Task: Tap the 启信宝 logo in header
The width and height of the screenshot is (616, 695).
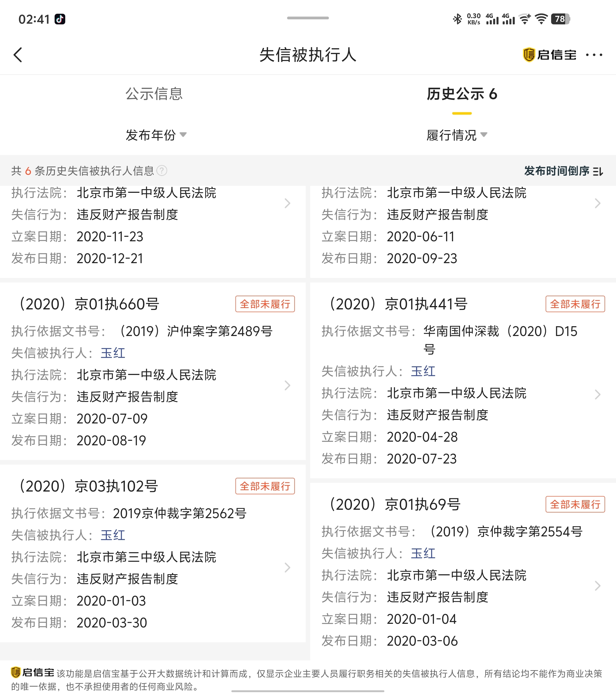Action: click(x=549, y=55)
